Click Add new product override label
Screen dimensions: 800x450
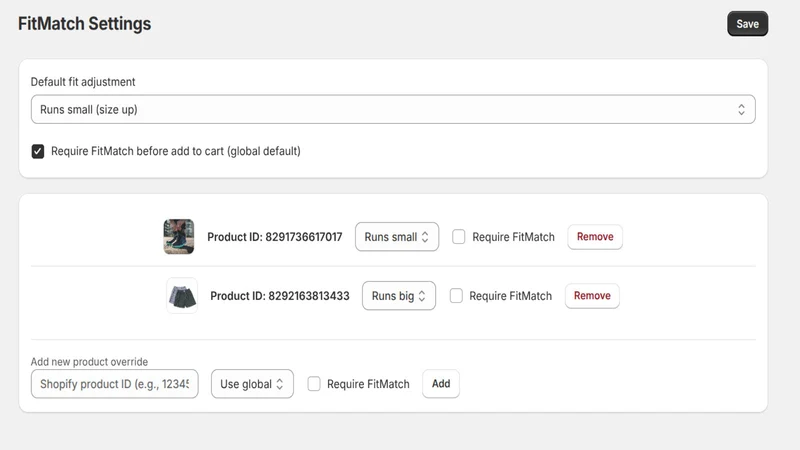coord(89,362)
